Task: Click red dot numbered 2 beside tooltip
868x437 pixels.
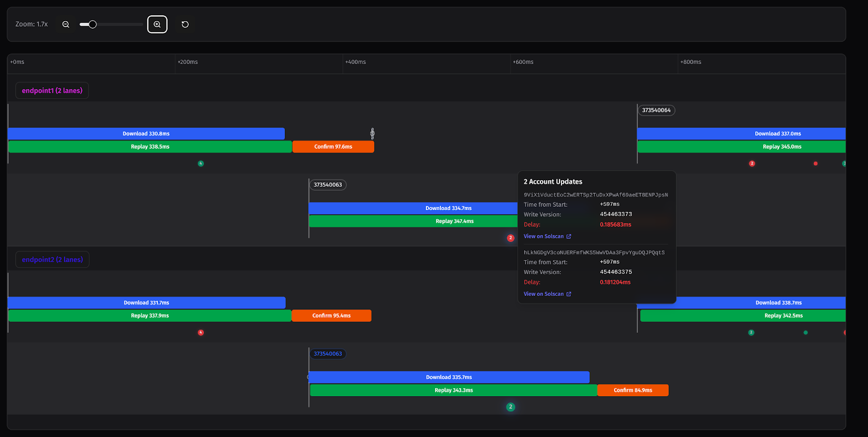Action: (x=510, y=238)
